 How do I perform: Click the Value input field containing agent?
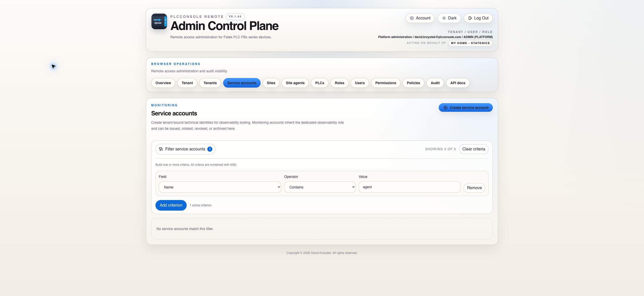click(x=410, y=187)
